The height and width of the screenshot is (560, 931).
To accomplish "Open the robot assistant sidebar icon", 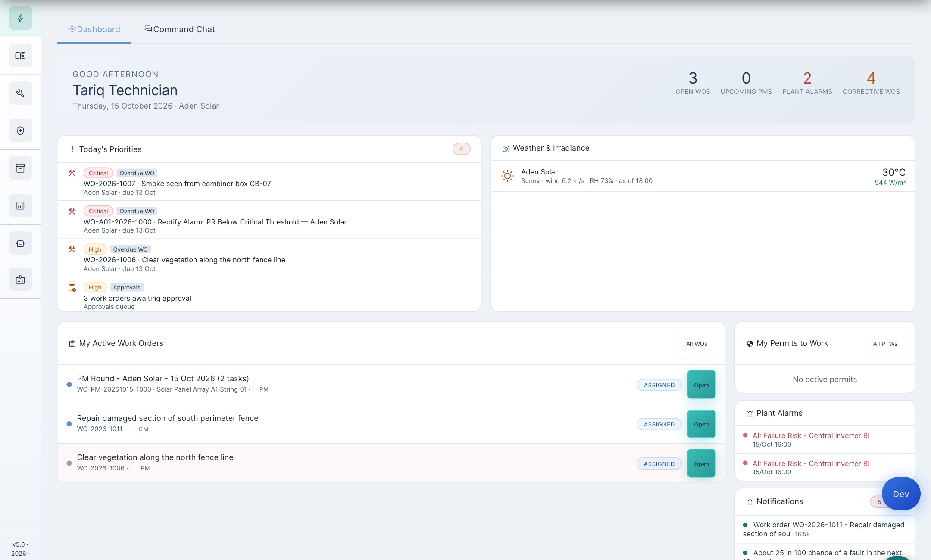I will pos(20,243).
